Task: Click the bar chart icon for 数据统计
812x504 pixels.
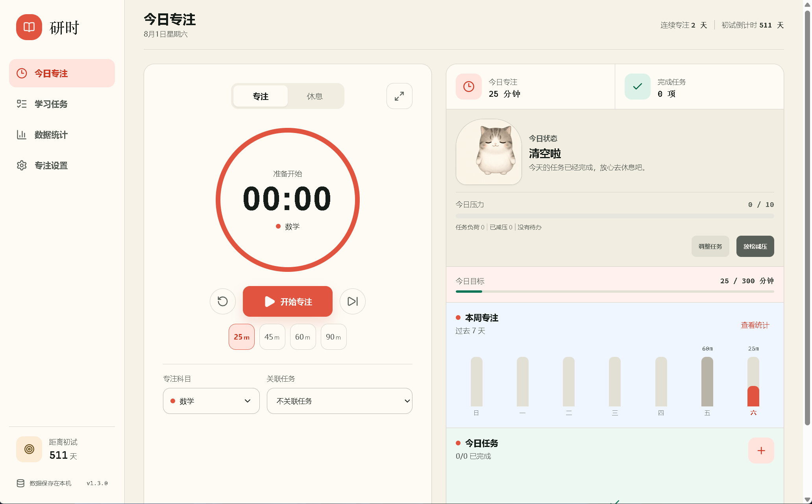Action: click(x=22, y=135)
